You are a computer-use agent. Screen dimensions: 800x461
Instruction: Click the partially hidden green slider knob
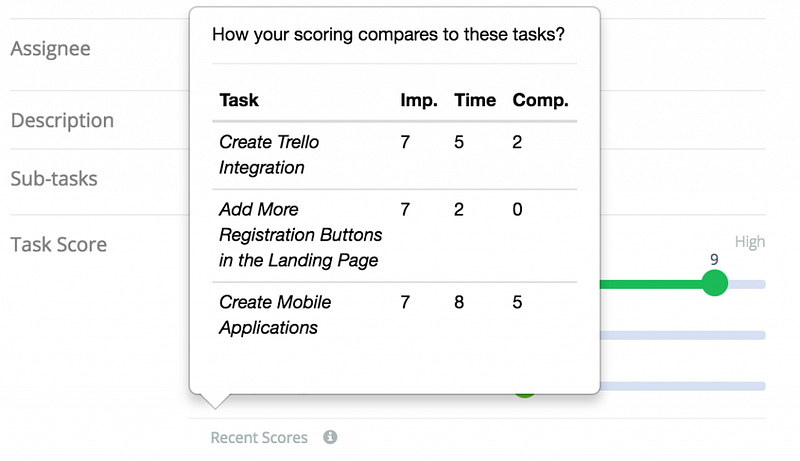[524, 393]
